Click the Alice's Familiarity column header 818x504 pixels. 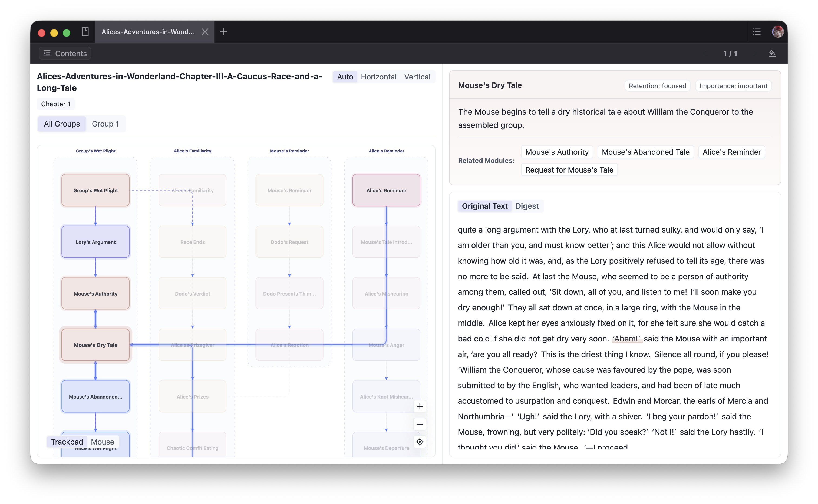tap(192, 151)
